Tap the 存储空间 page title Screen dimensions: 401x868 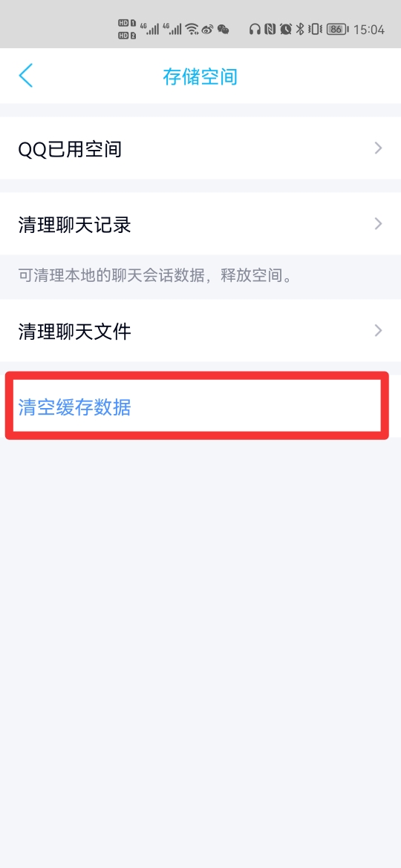click(200, 76)
